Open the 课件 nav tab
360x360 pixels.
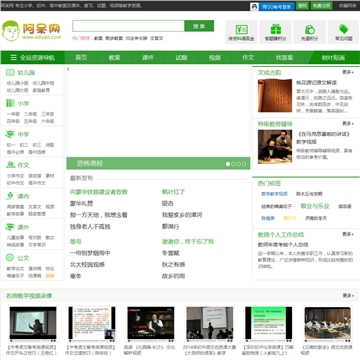[x=148, y=57]
